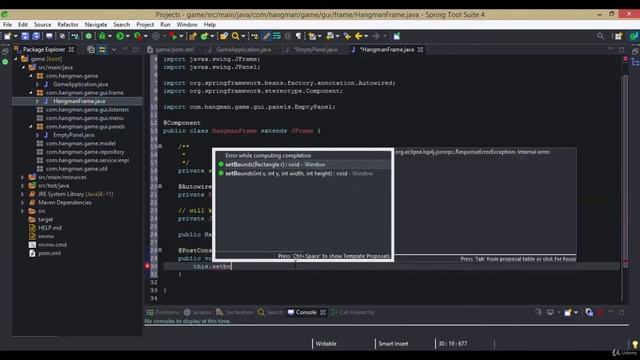This screenshot has height=360, width=640.
Task: Open the Navigate menu
Action: point(96,25)
